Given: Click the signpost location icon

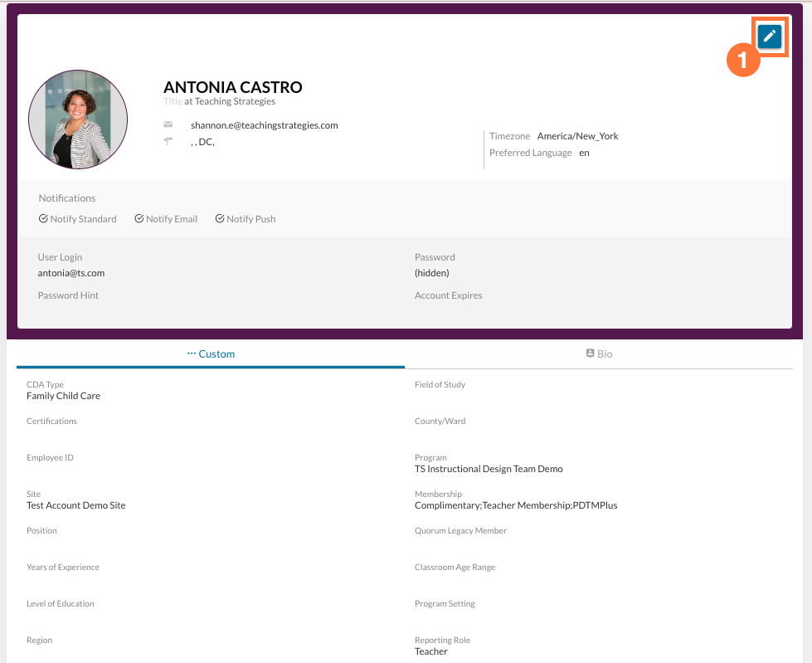Looking at the screenshot, I should tap(168, 142).
